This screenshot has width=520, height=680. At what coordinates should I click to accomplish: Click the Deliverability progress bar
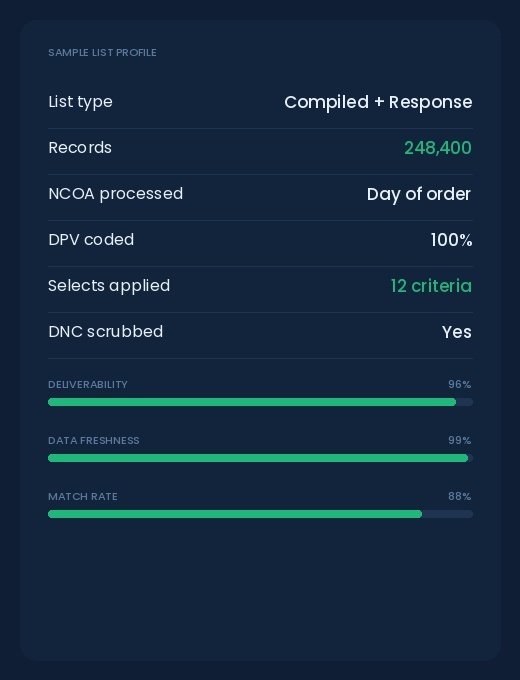point(260,402)
